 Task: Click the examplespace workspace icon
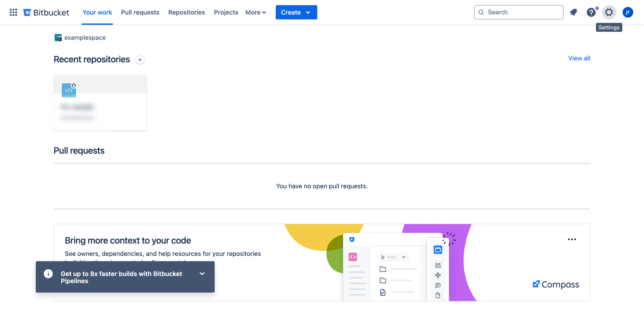(58, 37)
